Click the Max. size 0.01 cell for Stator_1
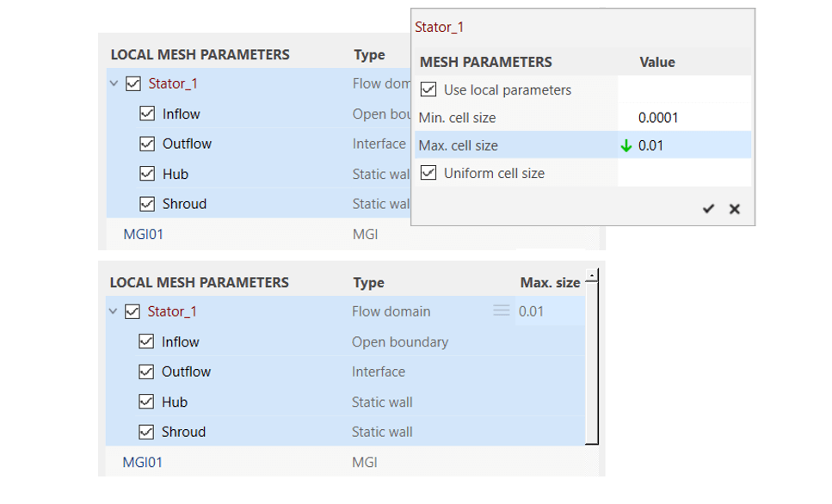Image resolution: width=832 pixels, height=504 pixels. pyautogui.click(x=550, y=311)
